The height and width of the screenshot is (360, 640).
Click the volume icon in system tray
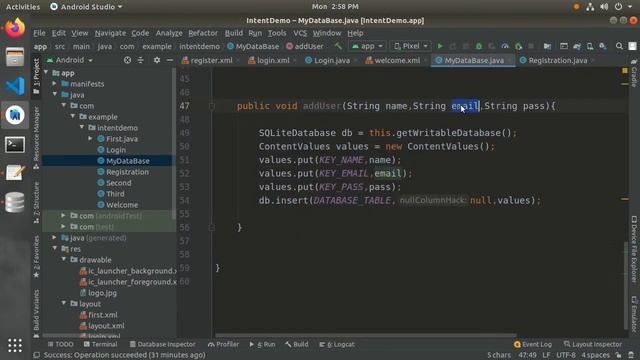point(604,7)
